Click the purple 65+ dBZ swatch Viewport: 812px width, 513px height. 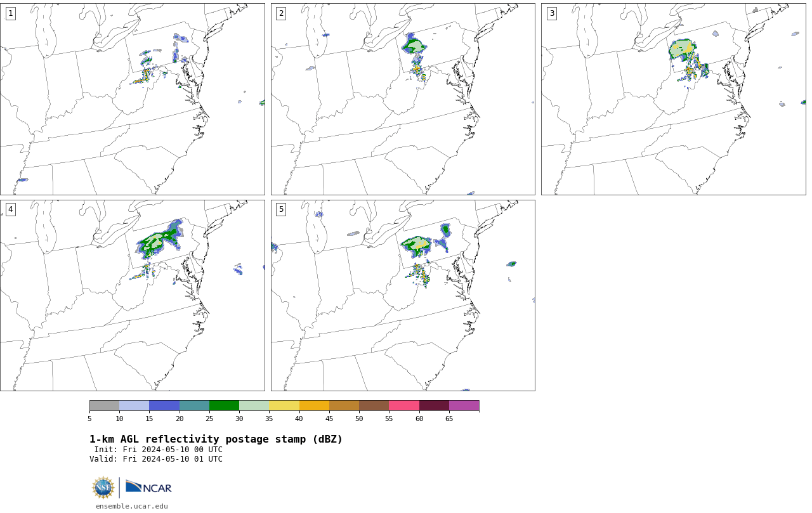click(x=464, y=406)
